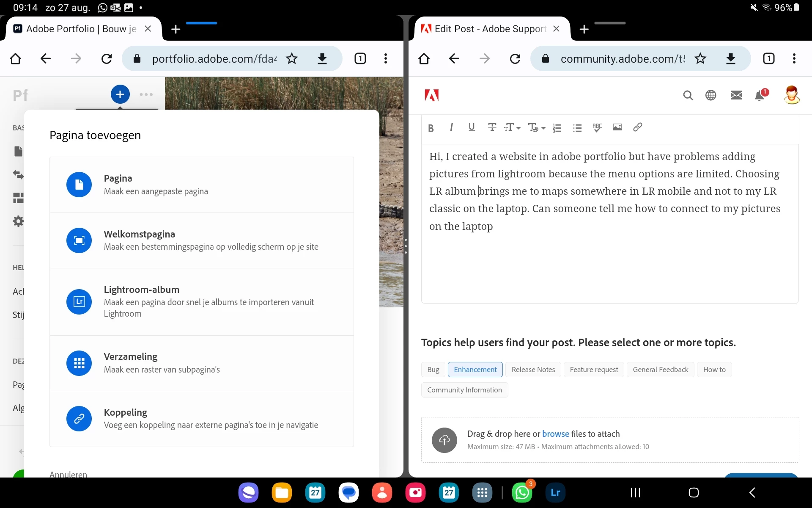Click the blue plus add-page button
The image size is (812, 508).
point(120,94)
